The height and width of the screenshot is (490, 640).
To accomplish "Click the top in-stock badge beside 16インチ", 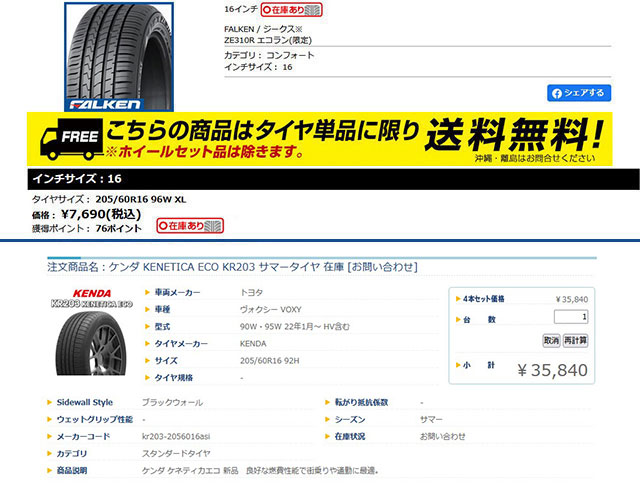I will pyautogui.click(x=291, y=10).
